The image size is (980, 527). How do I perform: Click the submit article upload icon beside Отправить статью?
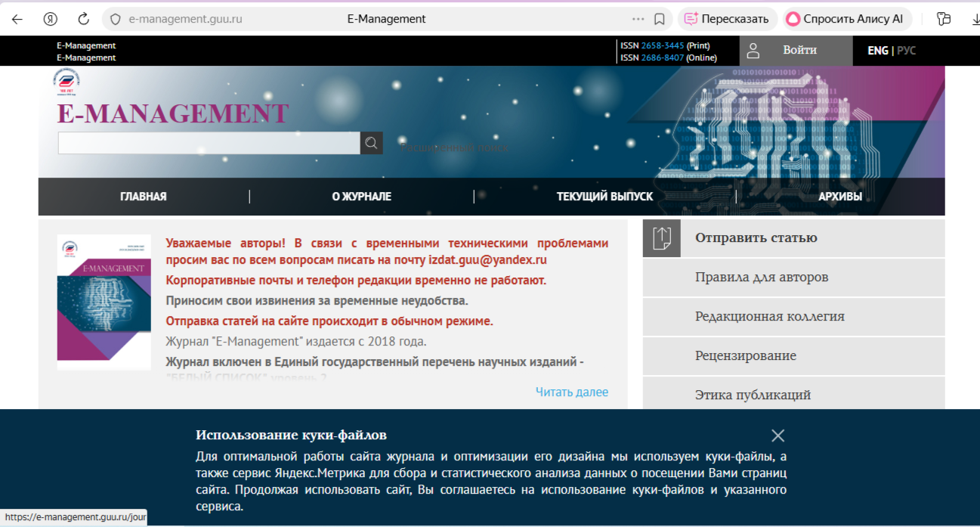660,237
